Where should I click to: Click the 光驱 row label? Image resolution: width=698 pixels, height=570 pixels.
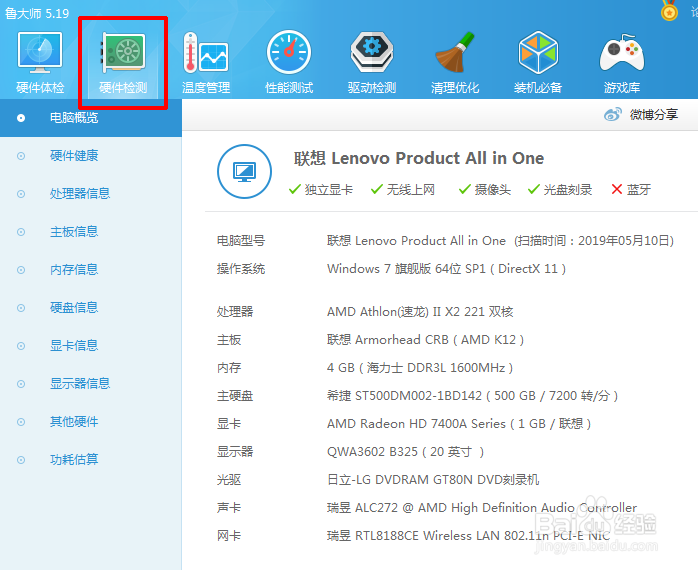click(x=229, y=480)
